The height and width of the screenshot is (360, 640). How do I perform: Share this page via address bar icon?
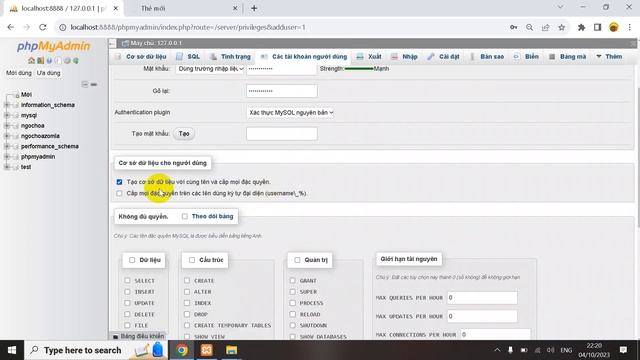click(x=545, y=27)
